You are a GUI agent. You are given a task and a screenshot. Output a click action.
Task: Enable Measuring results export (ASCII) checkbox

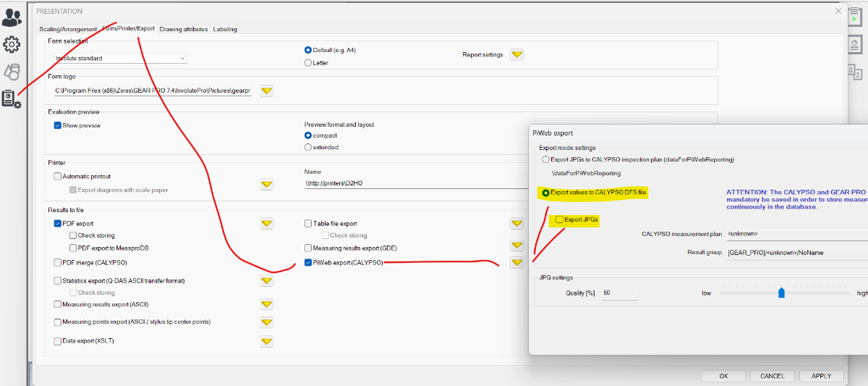(x=58, y=304)
